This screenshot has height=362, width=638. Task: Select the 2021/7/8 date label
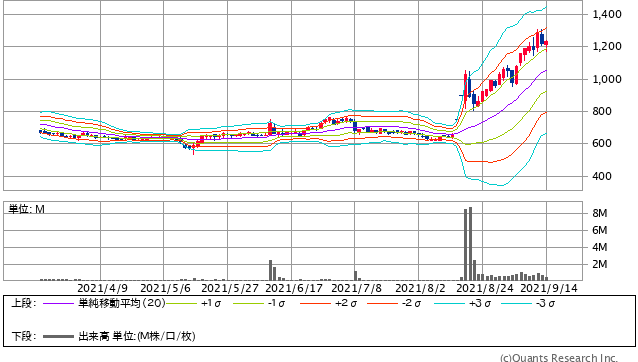pos(356,288)
